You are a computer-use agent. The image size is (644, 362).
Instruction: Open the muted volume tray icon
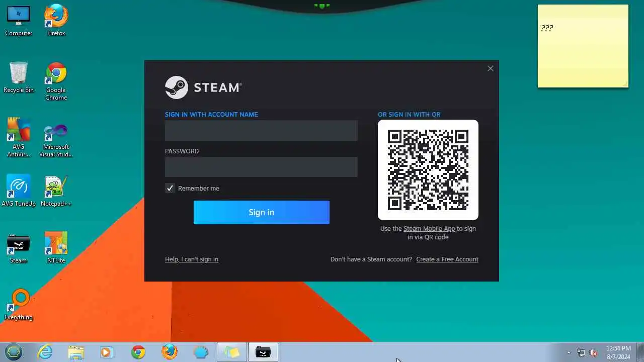593,352
